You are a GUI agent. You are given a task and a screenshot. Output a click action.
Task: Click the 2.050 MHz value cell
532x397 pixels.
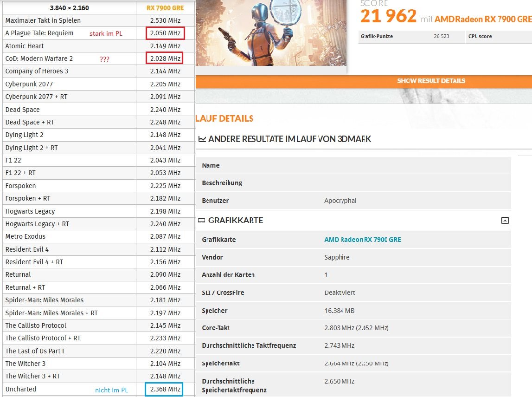tap(165, 33)
